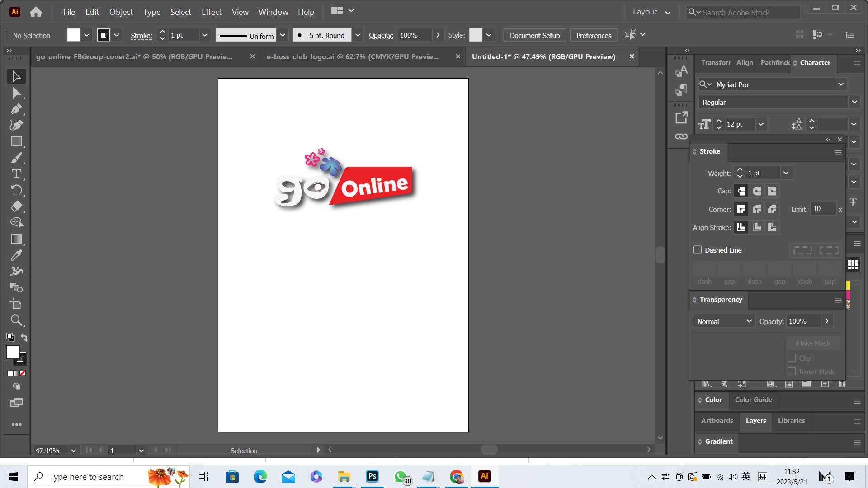Select the Curvature tool
Screen dimensions: 868x488
(16, 125)
